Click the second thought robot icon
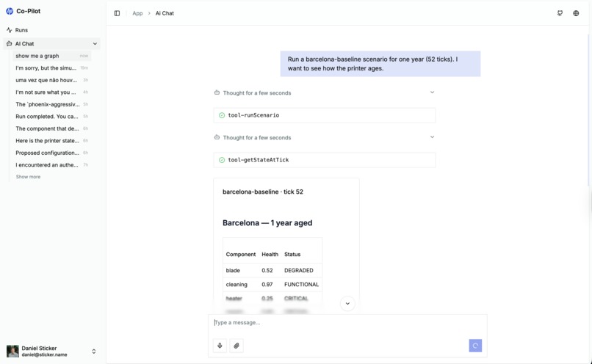The image size is (592, 364). 217,137
